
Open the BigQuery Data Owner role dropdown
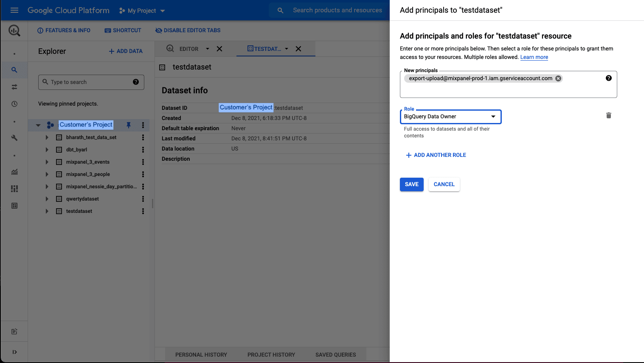[x=492, y=116]
